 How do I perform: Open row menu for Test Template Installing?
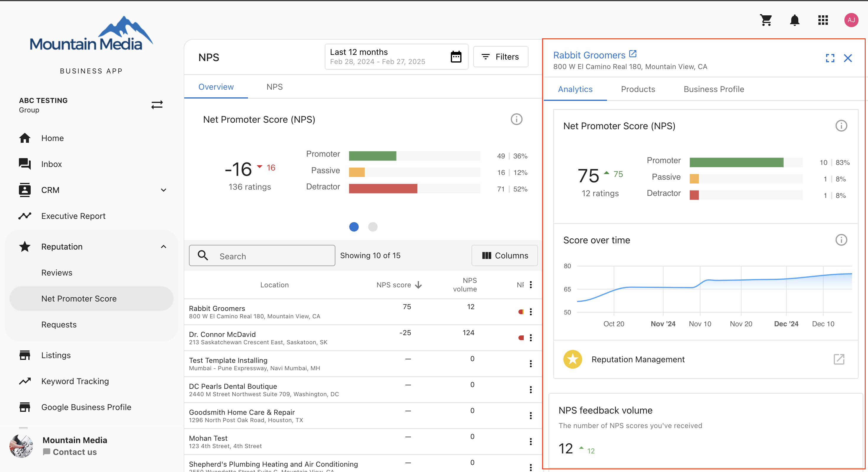(x=531, y=364)
